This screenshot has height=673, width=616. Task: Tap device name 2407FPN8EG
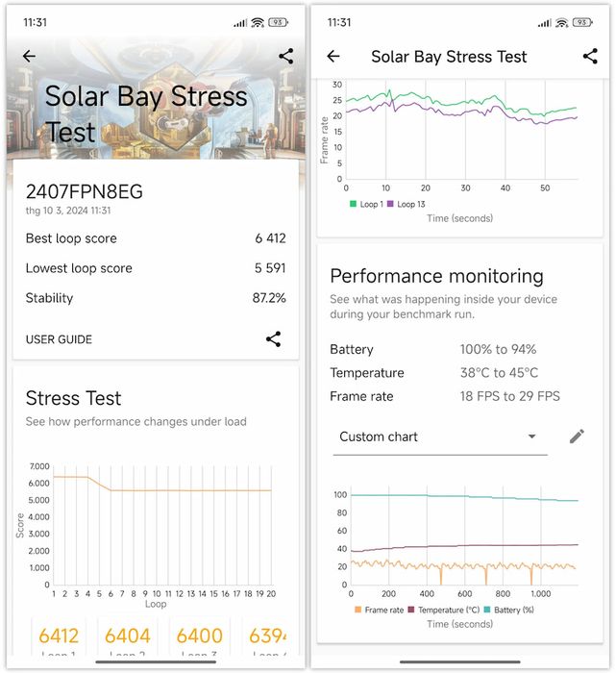point(84,191)
